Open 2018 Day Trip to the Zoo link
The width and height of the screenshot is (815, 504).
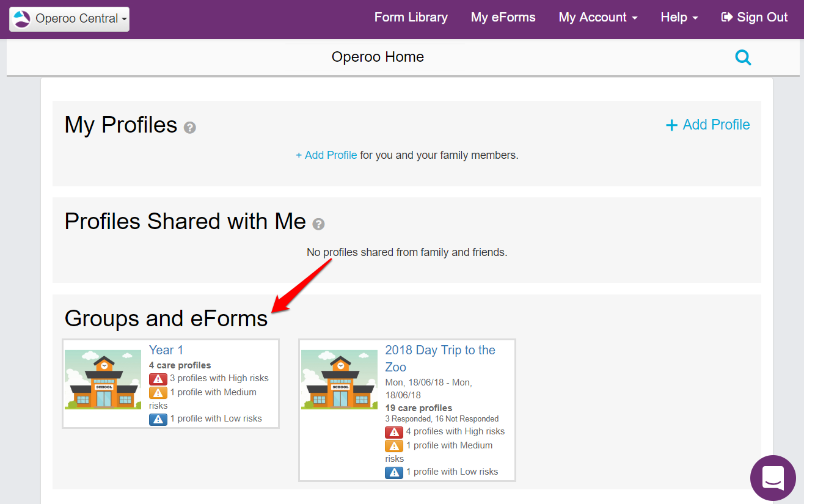[x=440, y=359]
